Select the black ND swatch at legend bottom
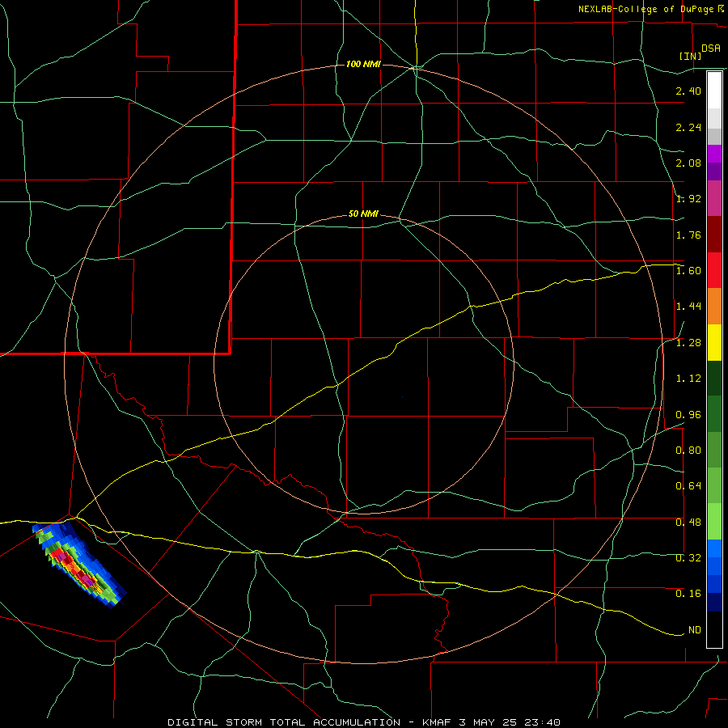Screen dimensions: 728x728 point(714,629)
